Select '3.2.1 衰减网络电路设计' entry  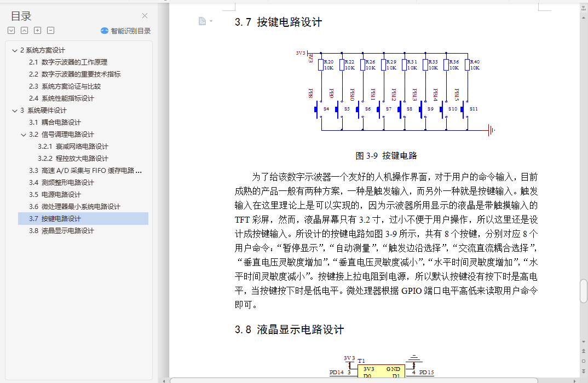(x=73, y=147)
